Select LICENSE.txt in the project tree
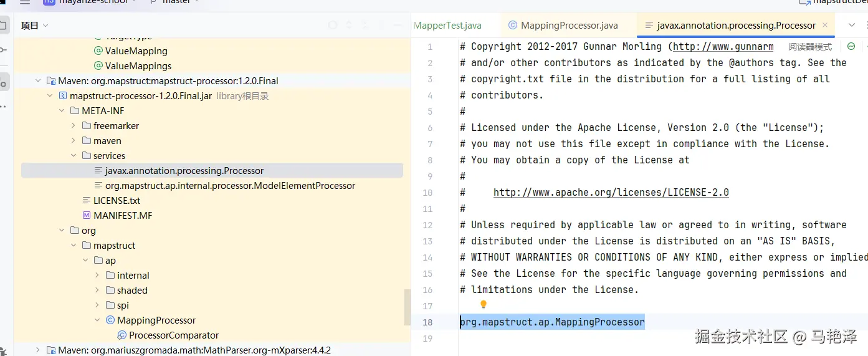The height and width of the screenshot is (356, 868). click(117, 201)
